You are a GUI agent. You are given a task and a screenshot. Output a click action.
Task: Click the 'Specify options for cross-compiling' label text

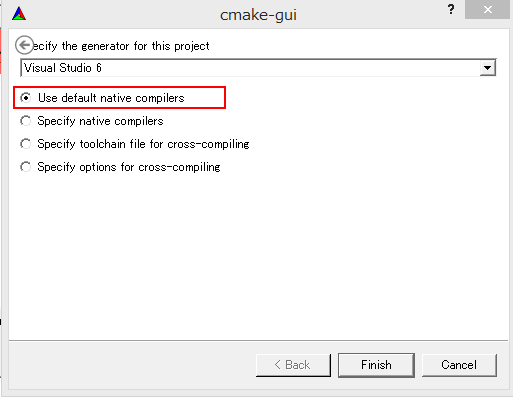pyautogui.click(x=129, y=167)
